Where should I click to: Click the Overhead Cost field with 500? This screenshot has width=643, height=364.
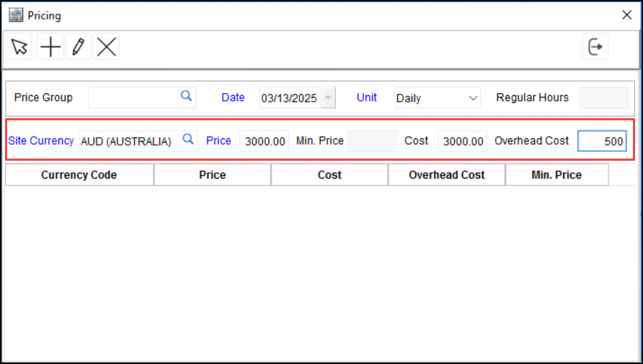tap(602, 141)
